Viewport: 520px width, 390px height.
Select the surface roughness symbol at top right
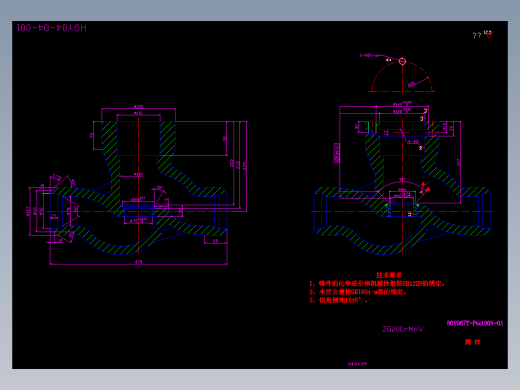[488, 34]
